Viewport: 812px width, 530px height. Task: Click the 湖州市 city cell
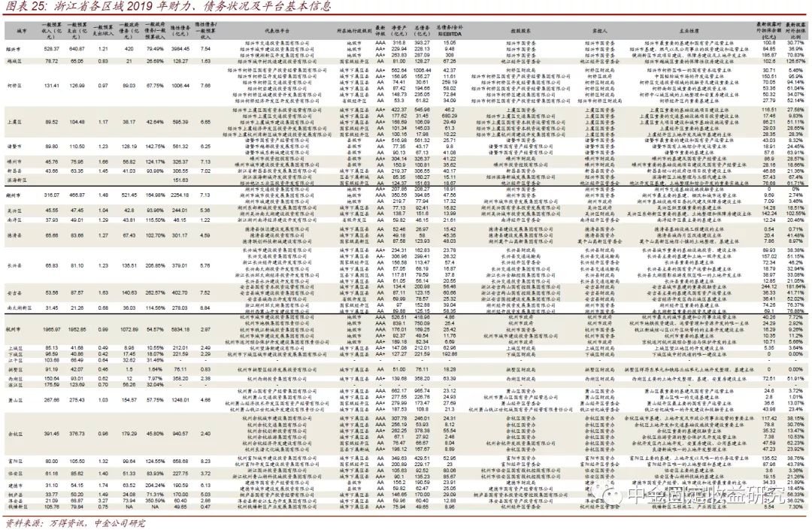[14, 195]
